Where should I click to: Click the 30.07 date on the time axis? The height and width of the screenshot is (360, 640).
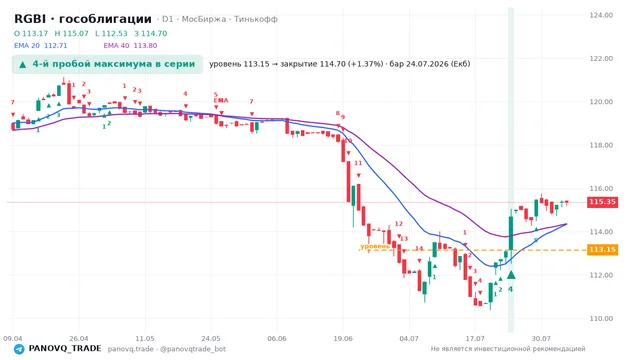[541, 338]
